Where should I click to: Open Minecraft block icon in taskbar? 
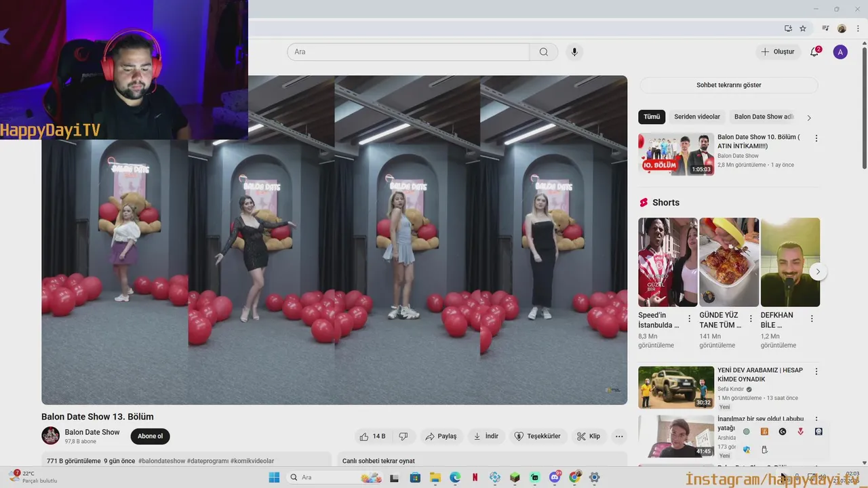click(515, 477)
